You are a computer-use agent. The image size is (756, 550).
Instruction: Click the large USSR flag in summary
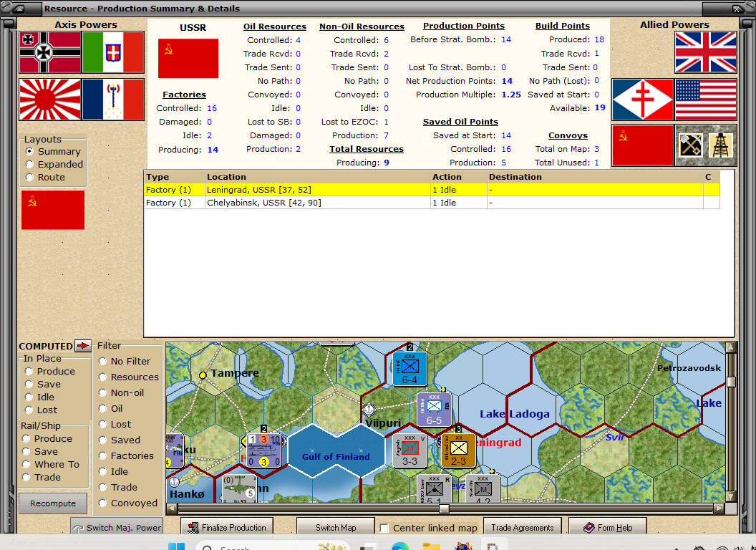point(188,58)
